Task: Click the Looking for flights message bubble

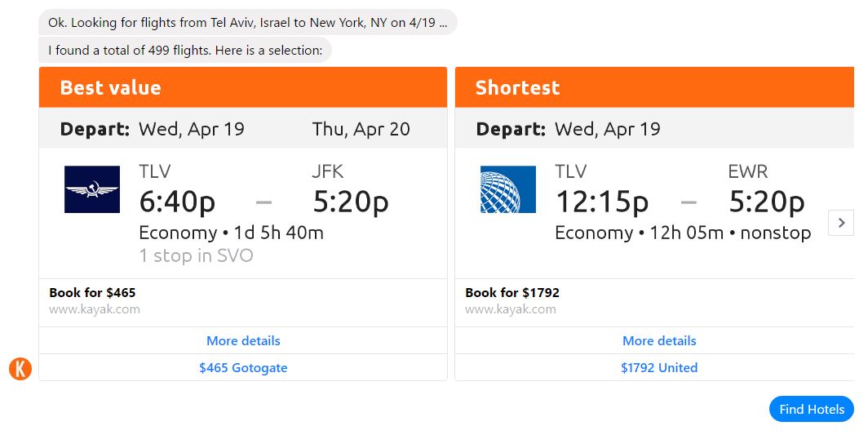Action: point(247,23)
